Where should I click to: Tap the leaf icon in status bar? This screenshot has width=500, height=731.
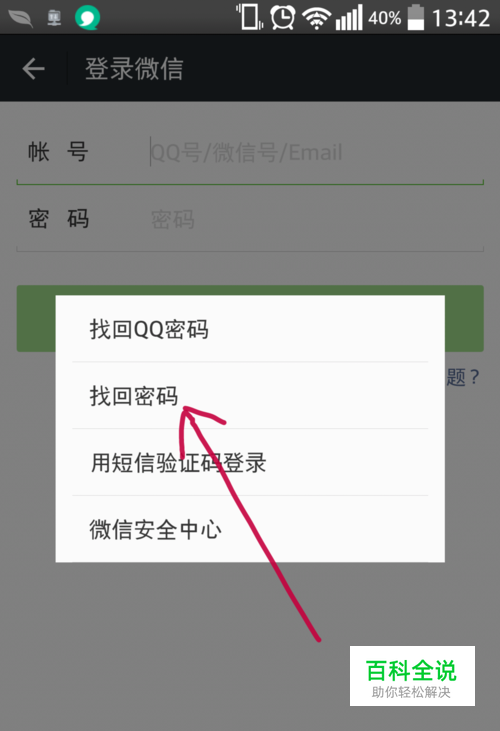(x=21, y=18)
